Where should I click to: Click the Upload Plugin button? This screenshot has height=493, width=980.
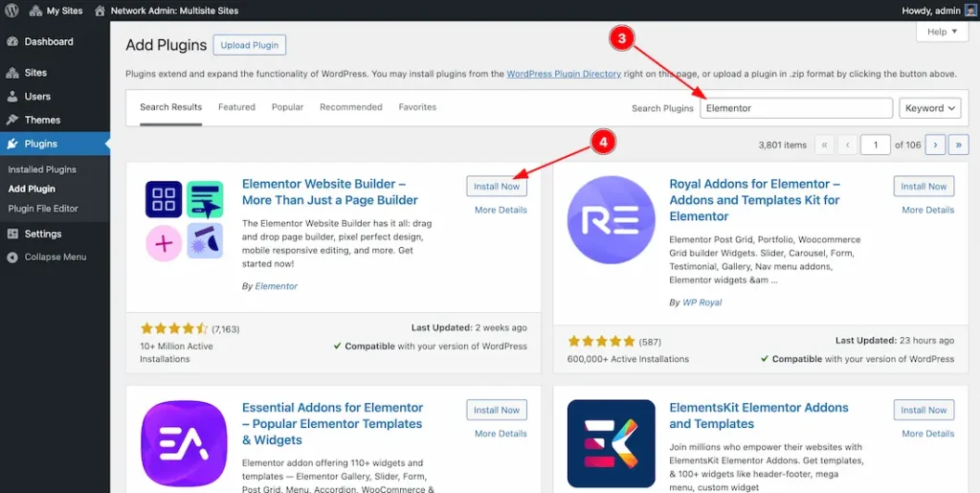249,45
